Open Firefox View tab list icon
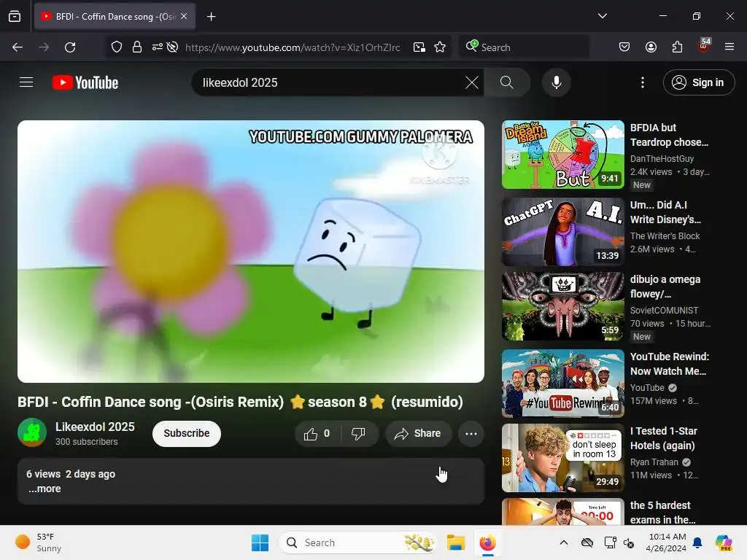Viewport: 747px width, 560px height. point(15,17)
